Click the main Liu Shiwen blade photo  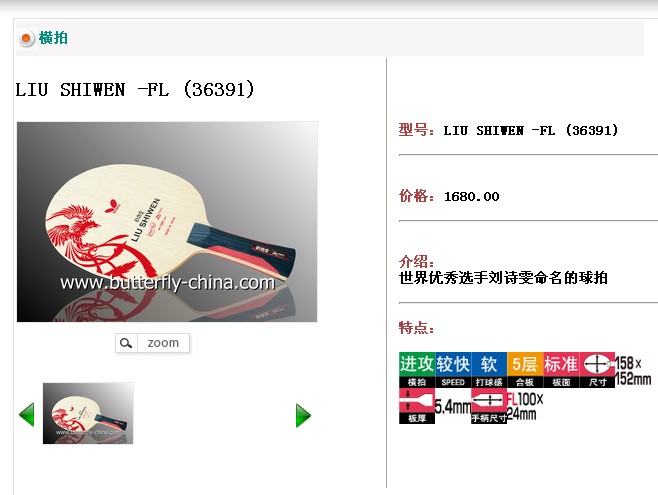167,222
